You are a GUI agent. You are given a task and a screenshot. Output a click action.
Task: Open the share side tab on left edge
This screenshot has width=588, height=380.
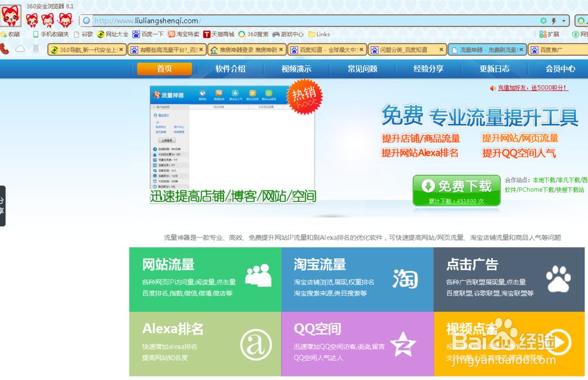tap(2, 206)
